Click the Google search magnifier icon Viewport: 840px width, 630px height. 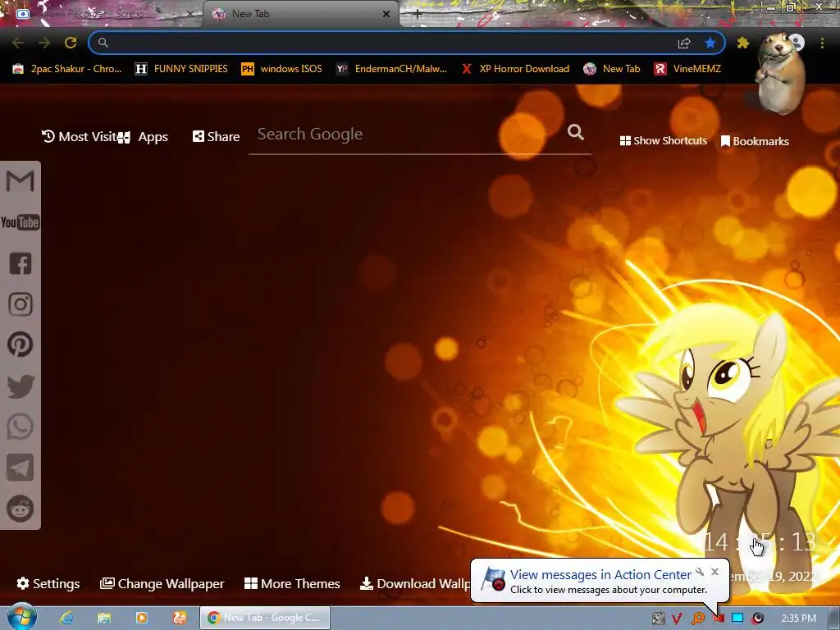click(x=576, y=132)
